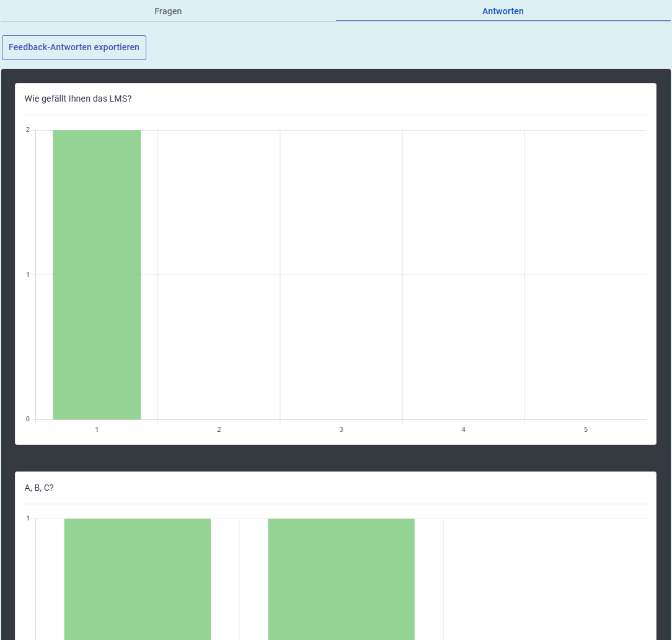This screenshot has height=640, width=672.
Task: Click x-axis label 5 in LMS chart
Action: 585,429
